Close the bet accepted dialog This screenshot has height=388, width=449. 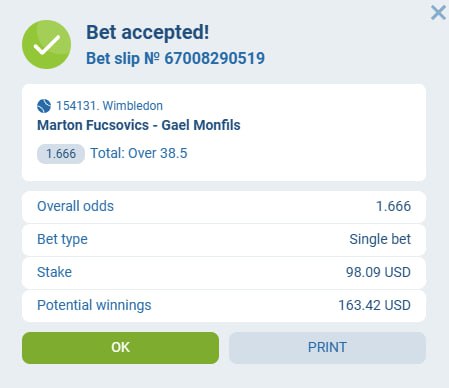[438, 13]
